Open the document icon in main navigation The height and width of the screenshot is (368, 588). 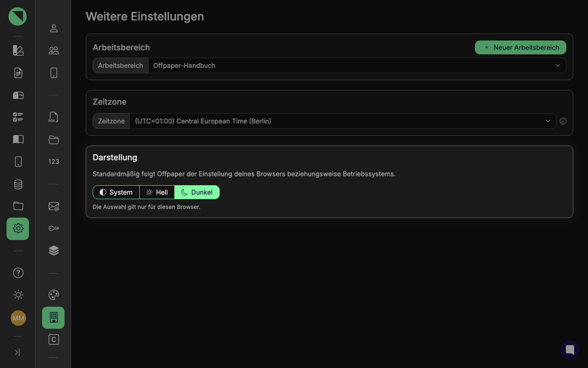tap(18, 73)
